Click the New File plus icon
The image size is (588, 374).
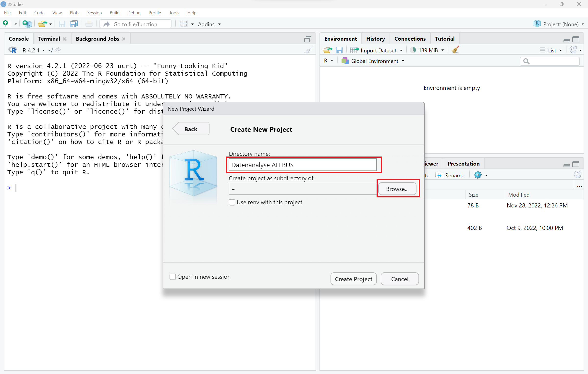click(6, 24)
